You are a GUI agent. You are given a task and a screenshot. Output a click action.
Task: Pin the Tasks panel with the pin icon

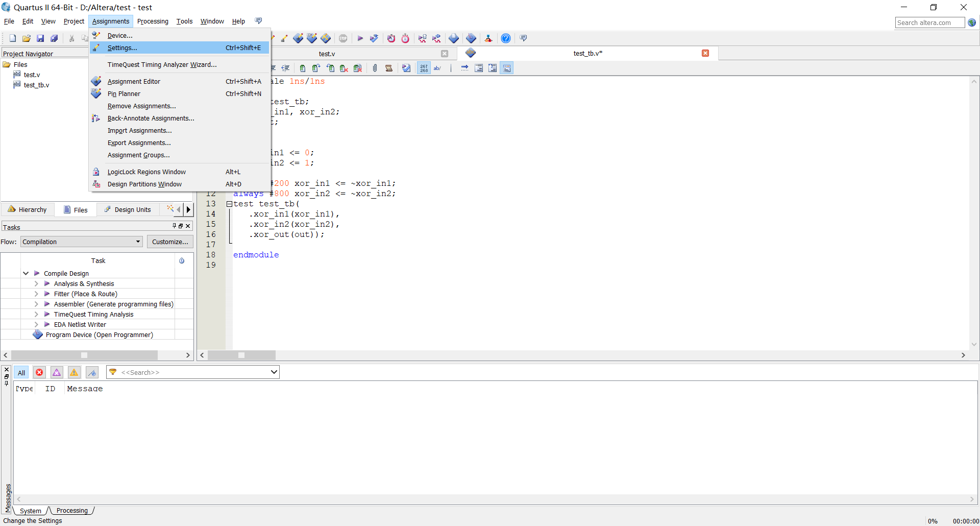(x=174, y=226)
